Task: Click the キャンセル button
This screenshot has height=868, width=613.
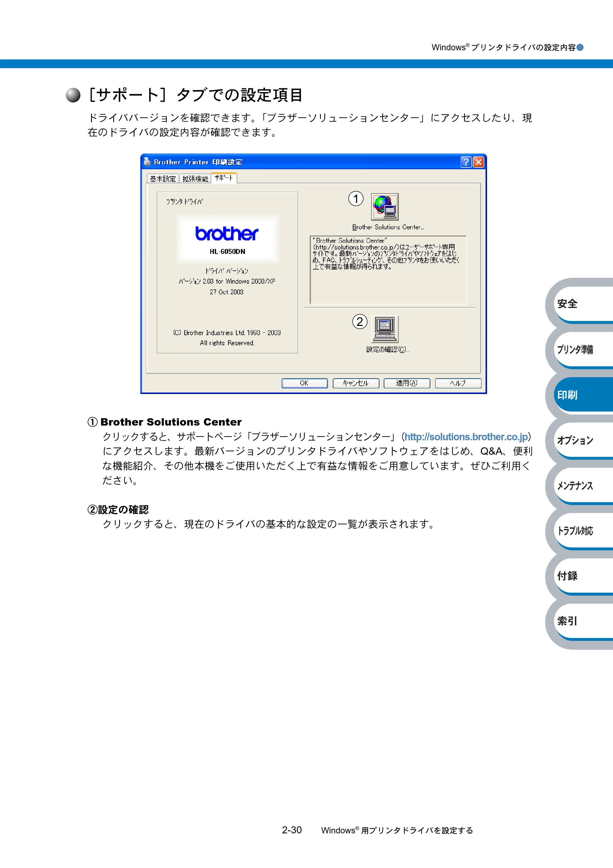Action: click(x=356, y=383)
